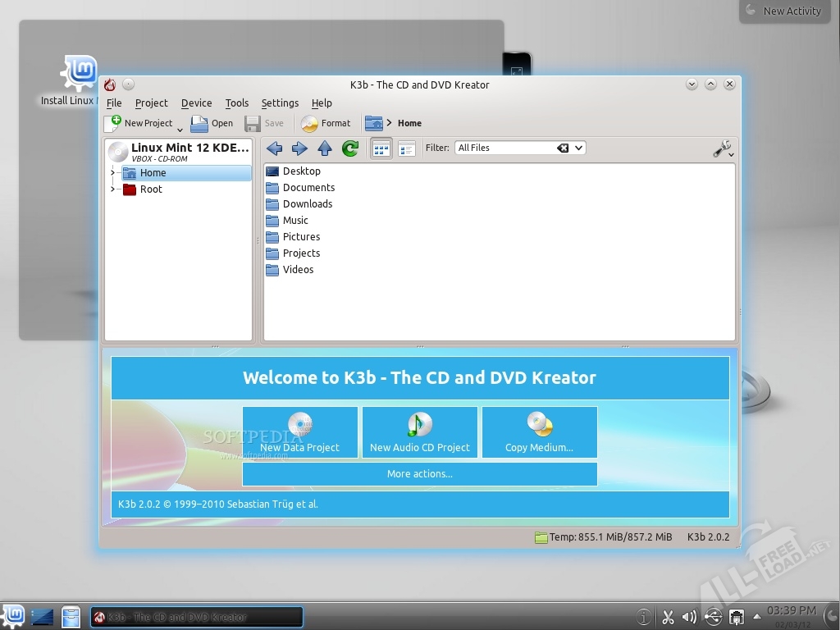
Task: Navigate forward with the right arrow
Action: [299, 148]
